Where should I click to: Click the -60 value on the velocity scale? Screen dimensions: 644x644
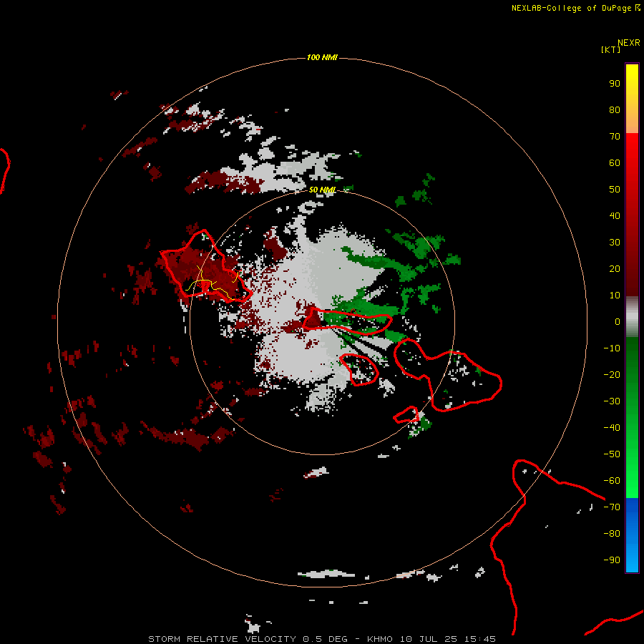point(612,481)
